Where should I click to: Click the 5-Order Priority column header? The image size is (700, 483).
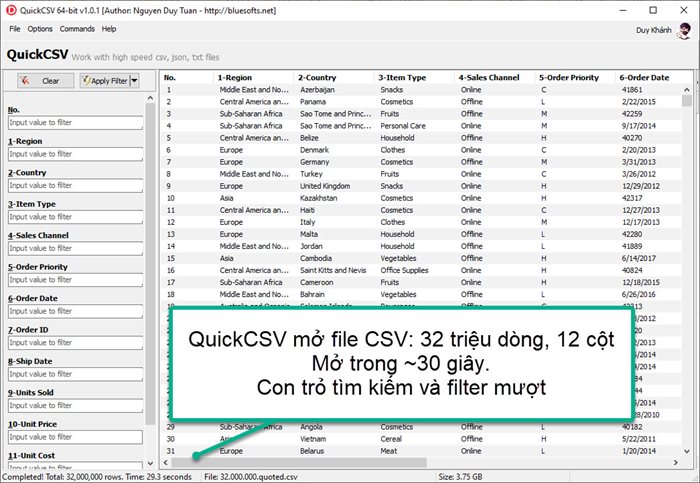point(575,78)
